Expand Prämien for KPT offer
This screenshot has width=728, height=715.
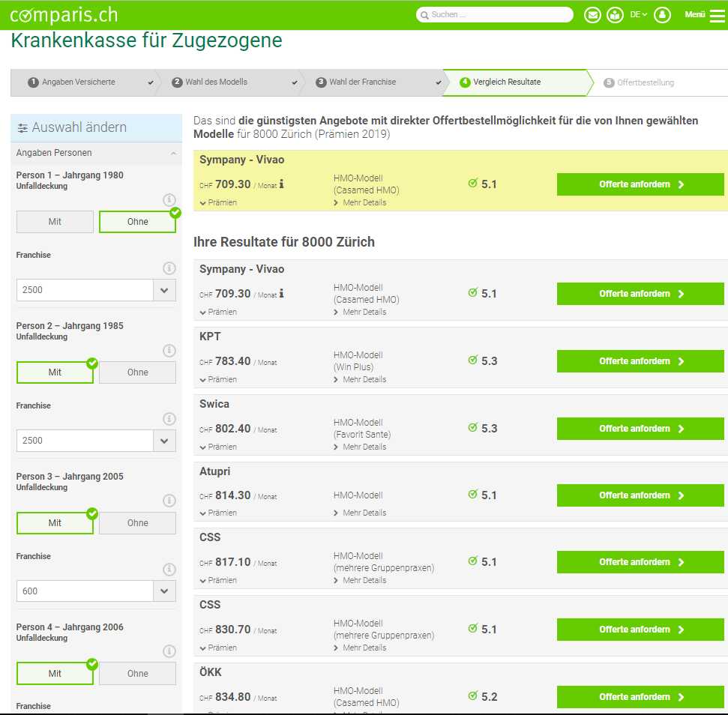[x=218, y=379]
